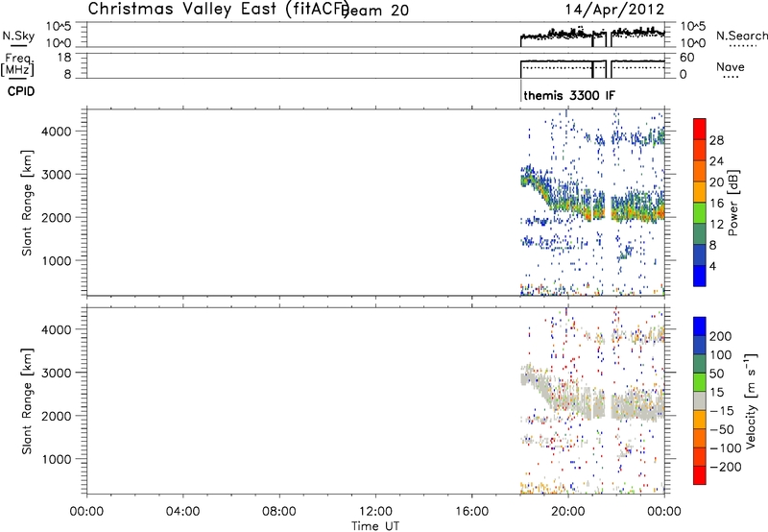Click the 'Slant Range [km]' label of power panel
This screenshot has width=768, height=532.
point(27,203)
